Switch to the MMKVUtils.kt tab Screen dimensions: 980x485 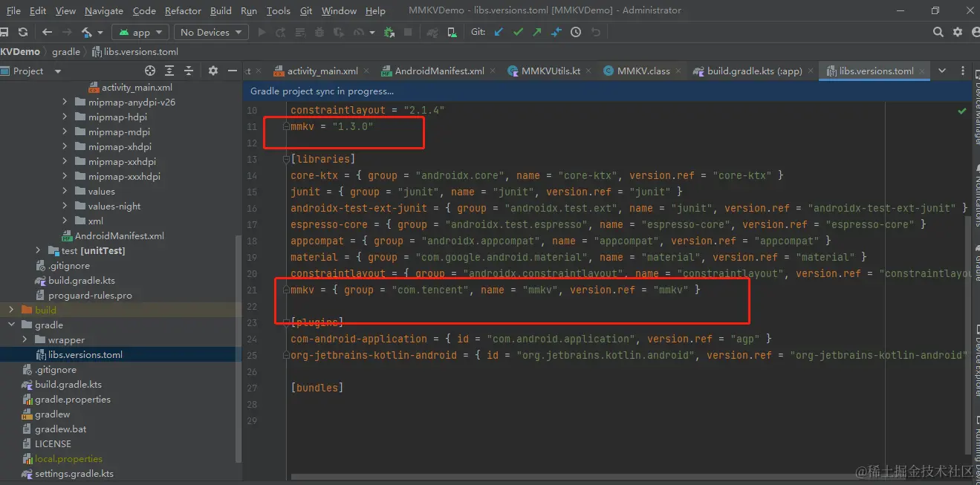(x=550, y=71)
